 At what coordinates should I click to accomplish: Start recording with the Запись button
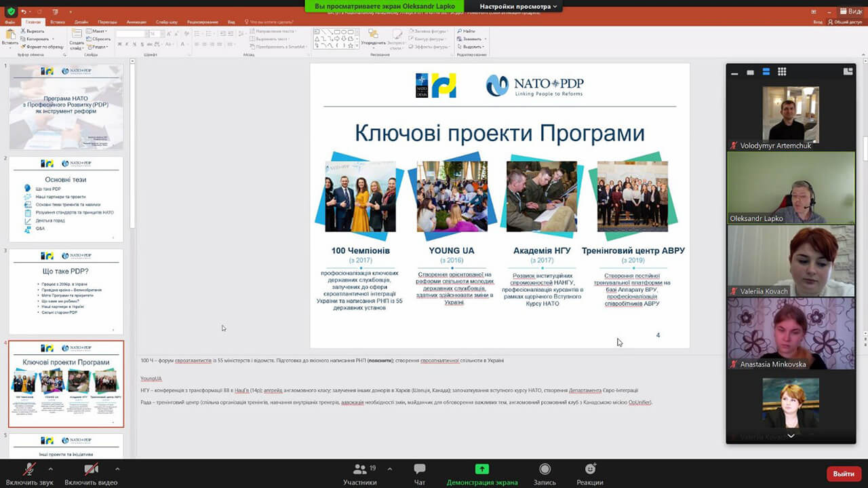click(545, 473)
